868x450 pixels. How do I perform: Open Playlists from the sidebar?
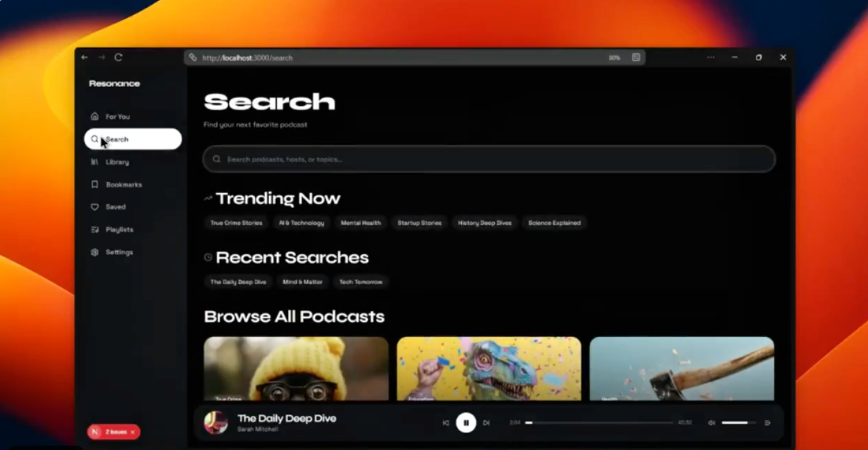pos(119,230)
